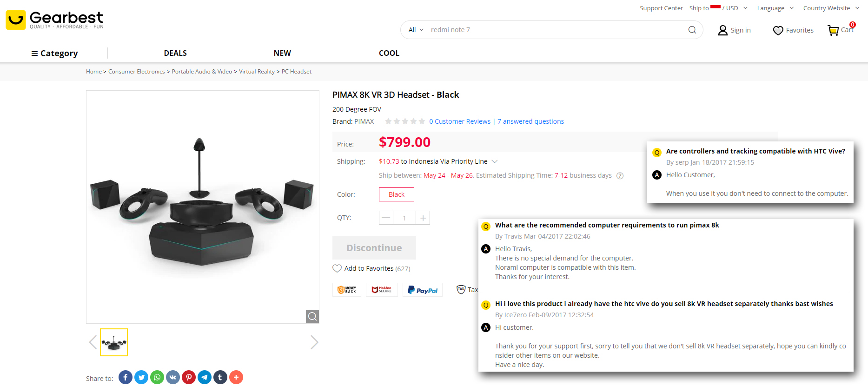Expand the shipping method dropdown
Screen dimensions: 868x387
click(x=495, y=161)
